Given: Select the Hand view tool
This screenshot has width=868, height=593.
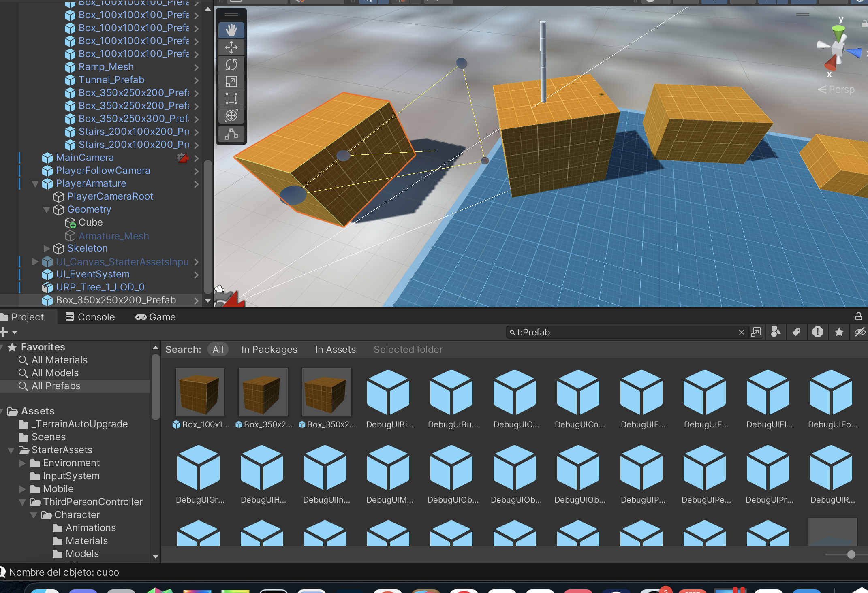Looking at the screenshot, I should (x=231, y=30).
